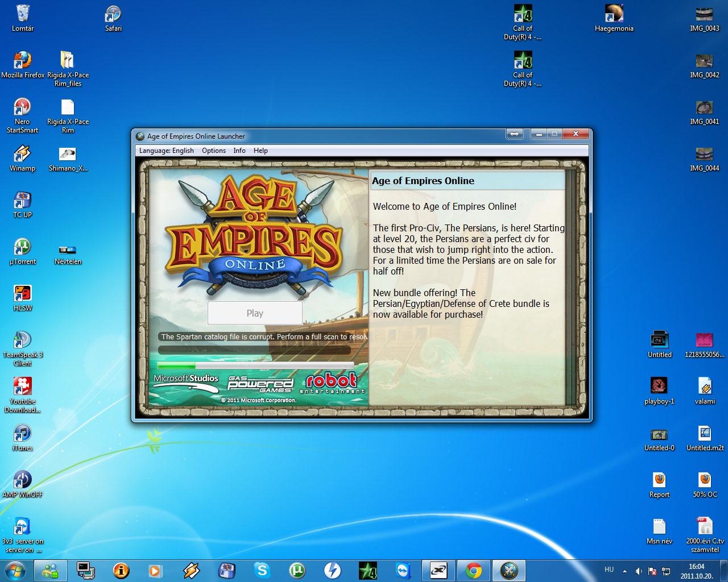This screenshot has width=728, height=582.
Task: Open the volume speaker tray icon
Action: point(639,571)
